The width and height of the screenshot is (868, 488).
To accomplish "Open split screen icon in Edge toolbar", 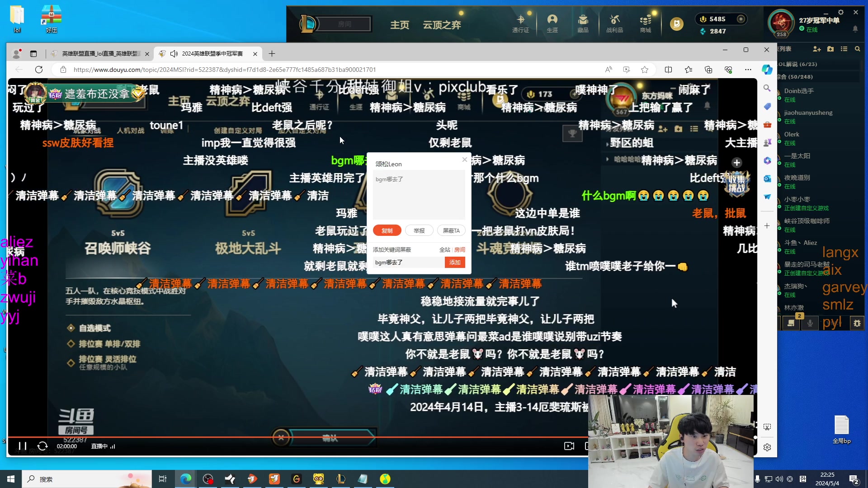I will click(668, 70).
